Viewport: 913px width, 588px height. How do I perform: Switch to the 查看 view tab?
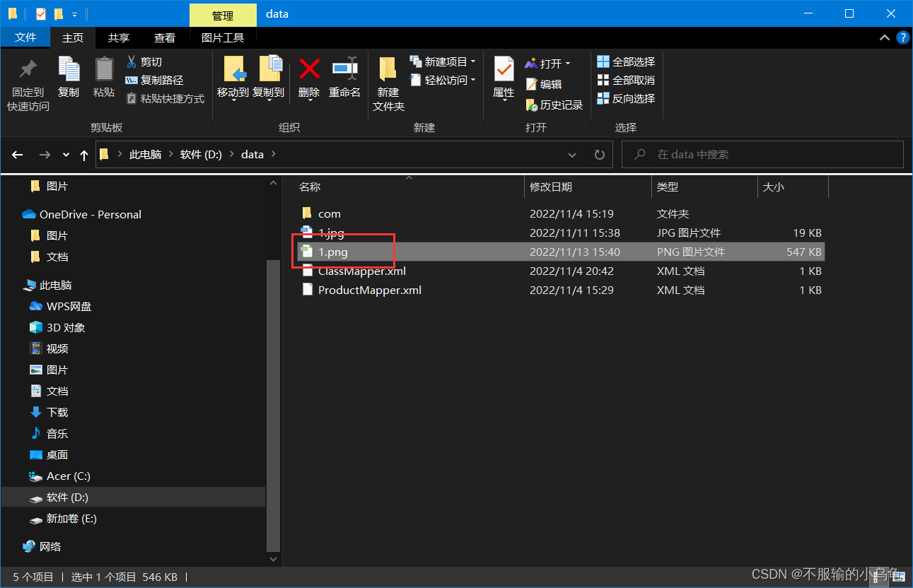pyautogui.click(x=165, y=38)
